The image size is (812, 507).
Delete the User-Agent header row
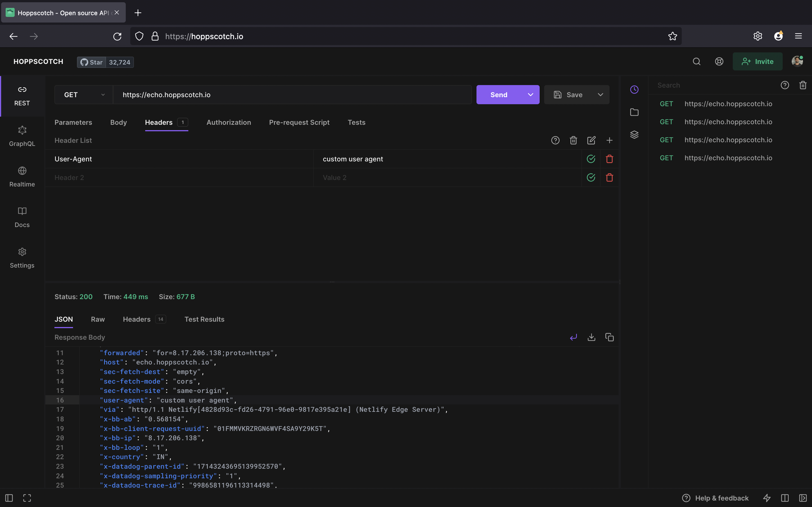609,159
